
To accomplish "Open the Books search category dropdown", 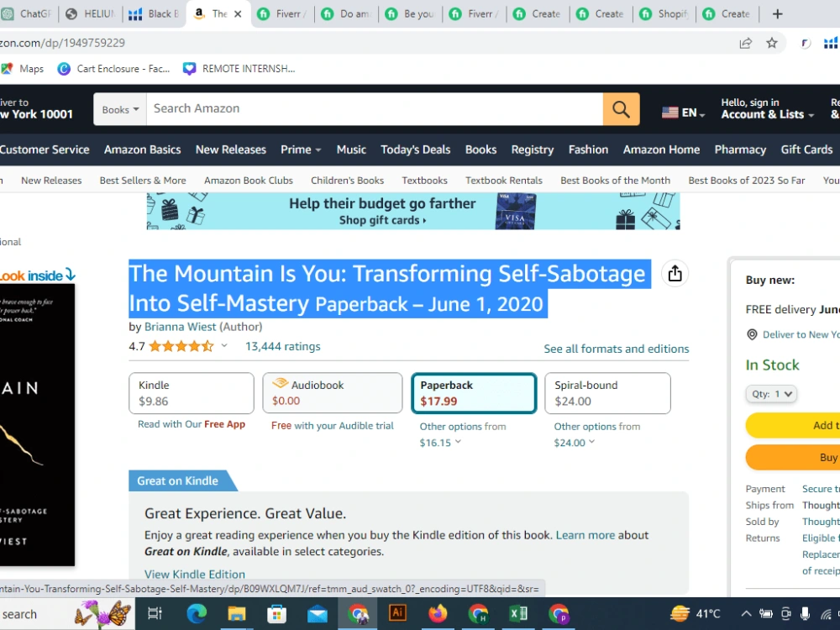I will (x=120, y=109).
